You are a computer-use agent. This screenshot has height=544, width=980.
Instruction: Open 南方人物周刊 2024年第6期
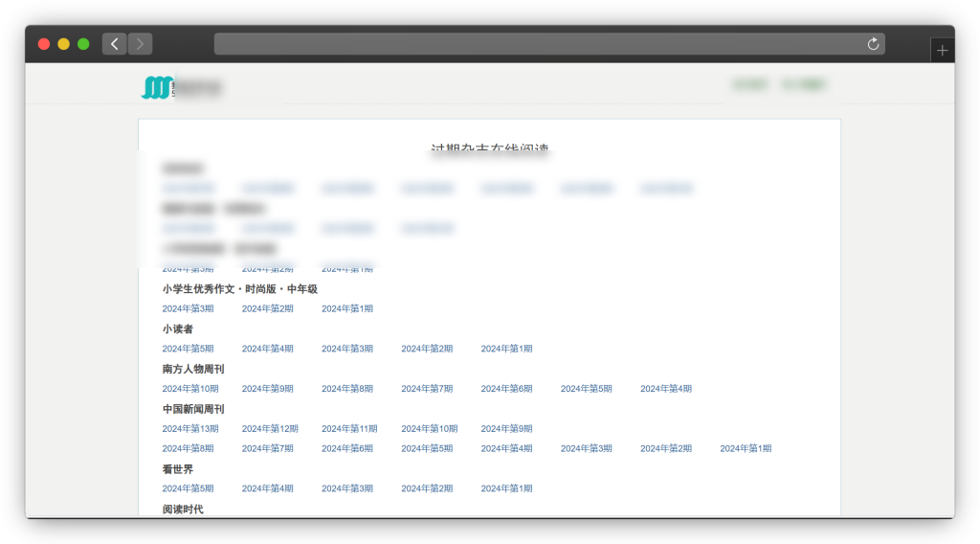(x=506, y=389)
